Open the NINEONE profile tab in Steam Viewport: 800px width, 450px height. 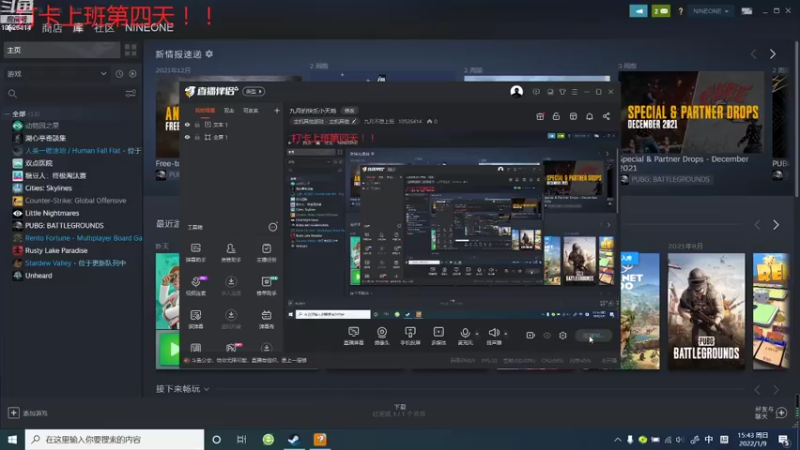[149, 28]
